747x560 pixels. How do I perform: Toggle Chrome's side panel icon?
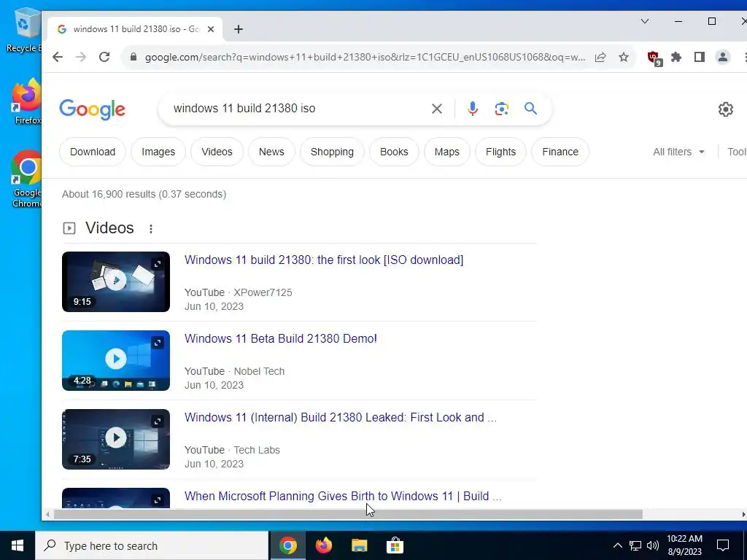(700, 57)
